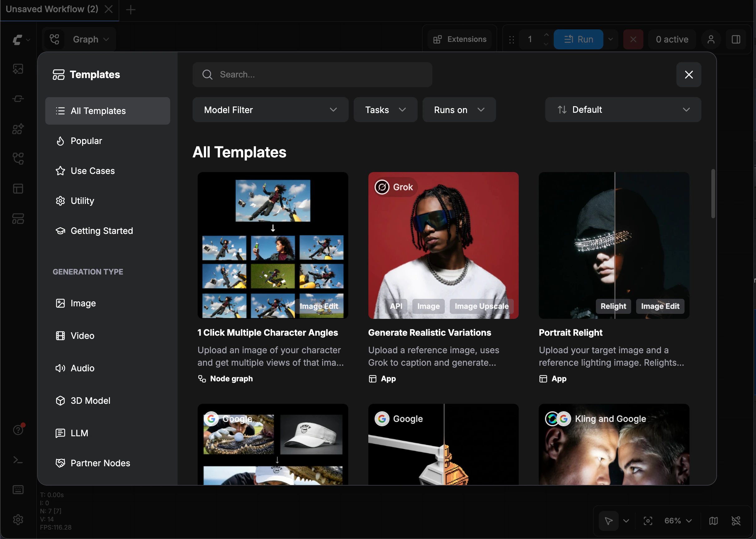
Task: Open the Default sort order dropdown
Action: (623, 110)
